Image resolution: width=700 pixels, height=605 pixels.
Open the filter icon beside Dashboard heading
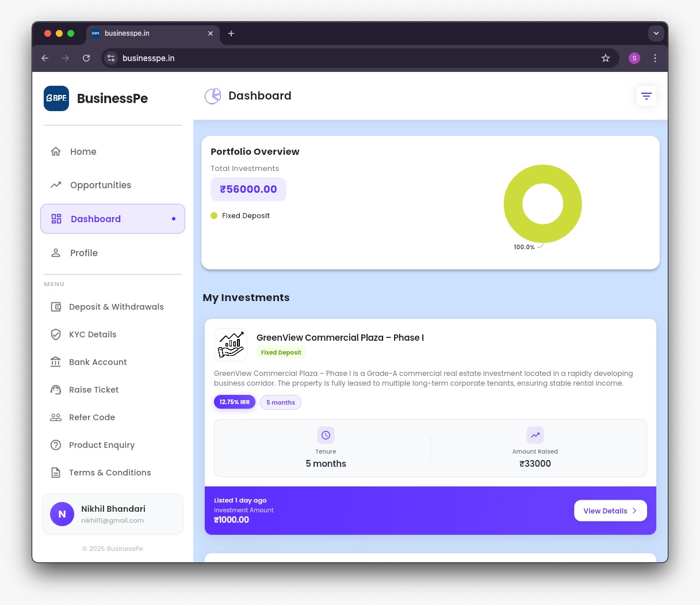[x=647, y=96]
